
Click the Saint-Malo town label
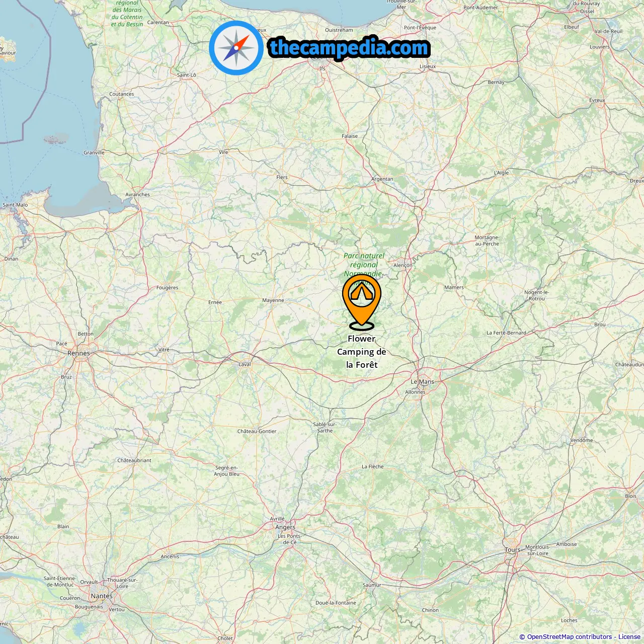(15, 205)
